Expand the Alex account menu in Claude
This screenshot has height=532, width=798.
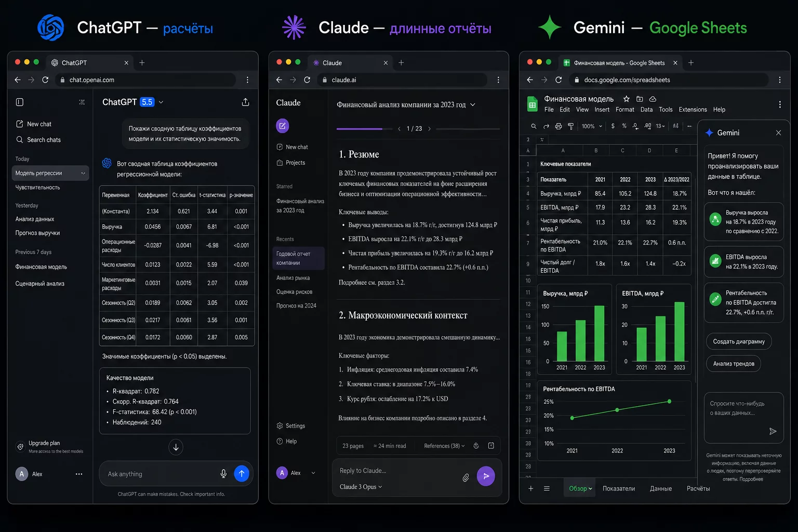pos(313,473)
